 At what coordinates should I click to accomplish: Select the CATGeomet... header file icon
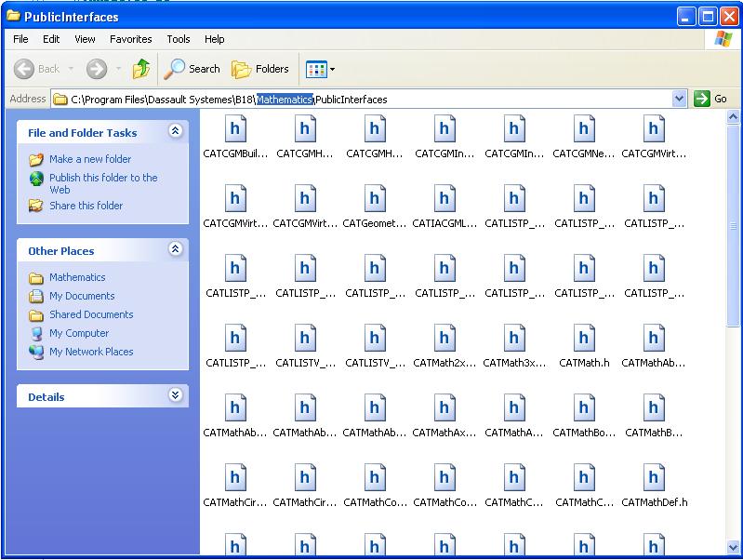[375, 198]
